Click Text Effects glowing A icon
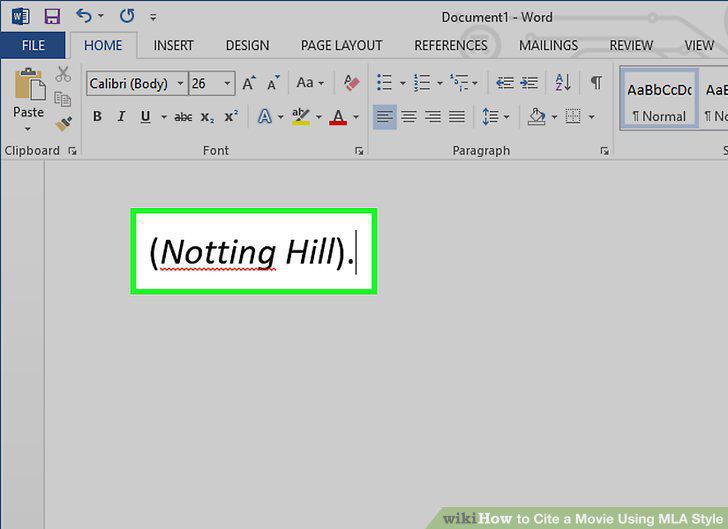 pyautogui.click(x=265, y=116)
